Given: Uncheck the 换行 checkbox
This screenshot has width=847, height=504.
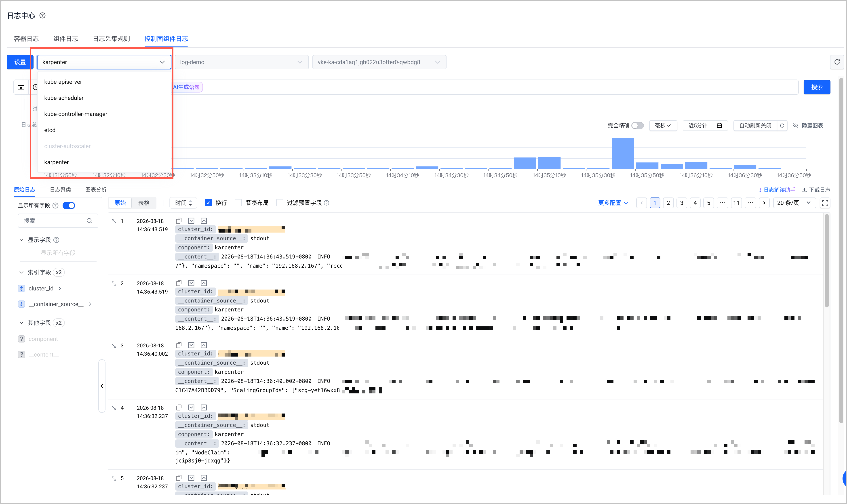Looking at the screenshot, I should pos(208,203).
